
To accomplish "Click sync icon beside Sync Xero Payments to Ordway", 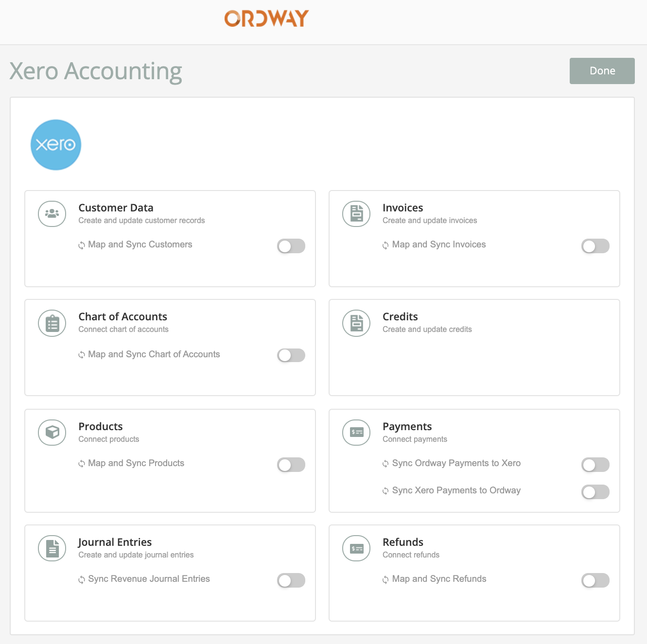I will point(385,491).
